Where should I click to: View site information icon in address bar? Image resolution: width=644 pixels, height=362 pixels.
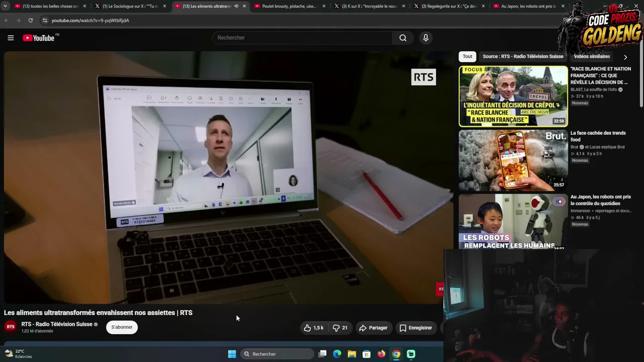tap(45, 20)
